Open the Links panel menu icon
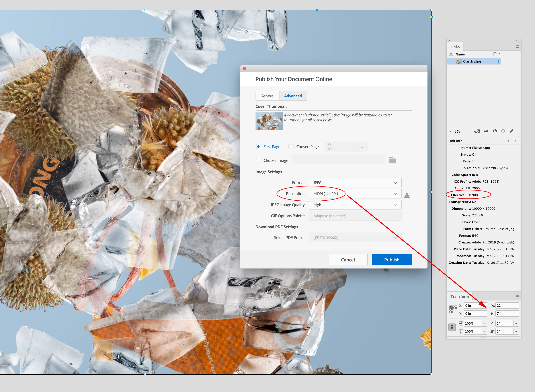 click(x=517, y=47)
